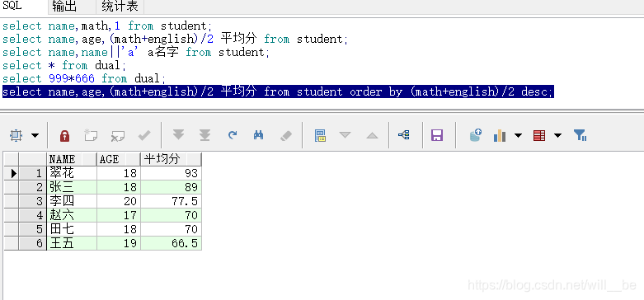Screen dimensions: 644x300
Task: Click the blue filter funnel icon
Action: pos(580,135)
